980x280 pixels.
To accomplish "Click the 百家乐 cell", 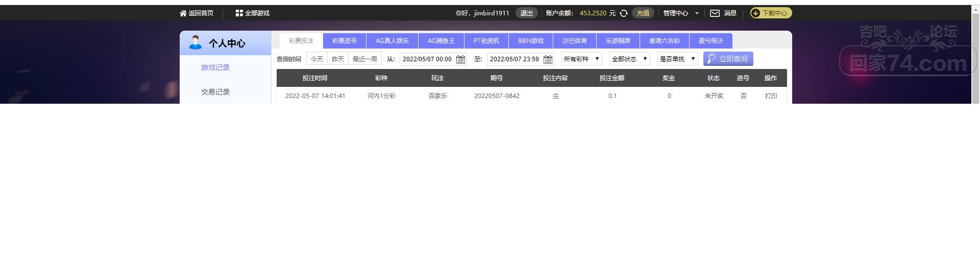I will tap(438, 96).
